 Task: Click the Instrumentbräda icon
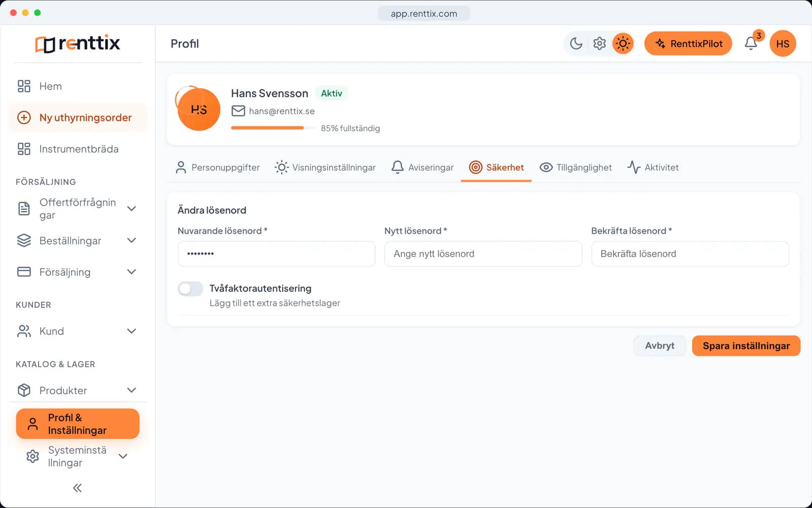pyautogui.click(x=24, y=149)
